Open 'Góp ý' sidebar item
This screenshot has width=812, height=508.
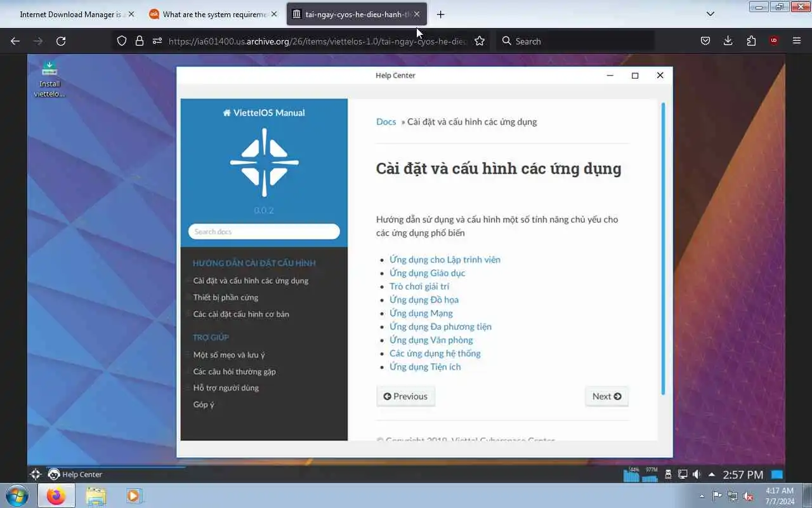click(x=204, y=404)
